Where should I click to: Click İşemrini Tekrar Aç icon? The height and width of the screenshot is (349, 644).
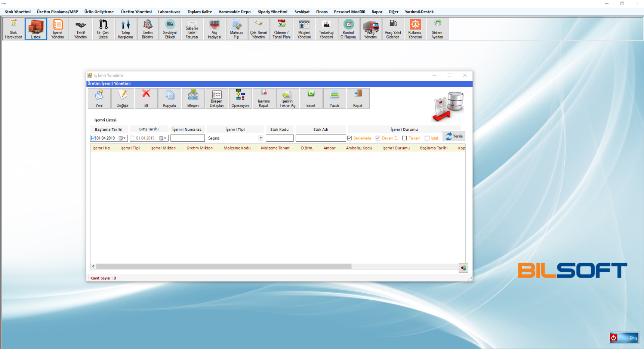(x=287, y=98)
